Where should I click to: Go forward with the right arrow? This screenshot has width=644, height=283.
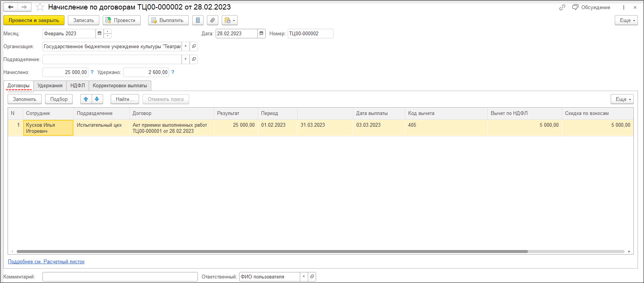click(x=24, y=7)
